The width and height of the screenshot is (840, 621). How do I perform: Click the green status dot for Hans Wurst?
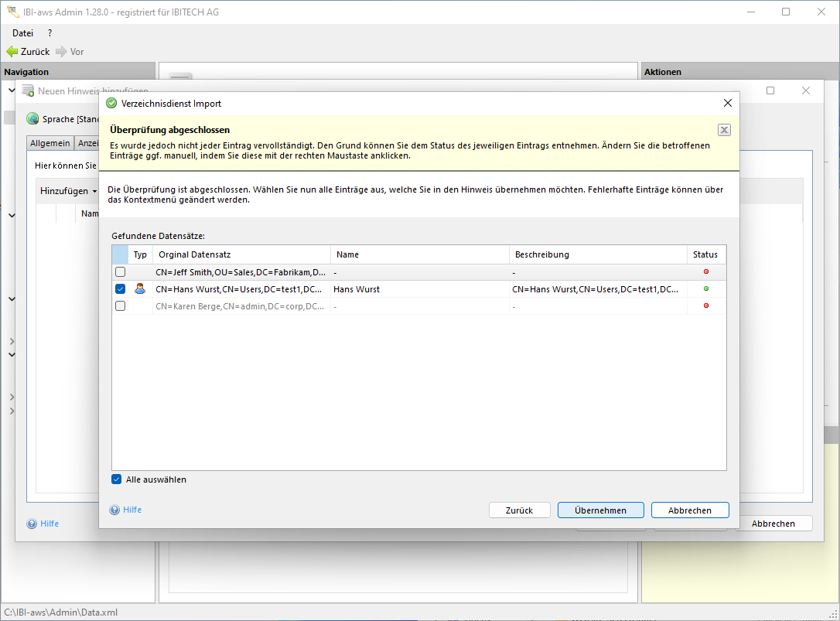[705, 289]
